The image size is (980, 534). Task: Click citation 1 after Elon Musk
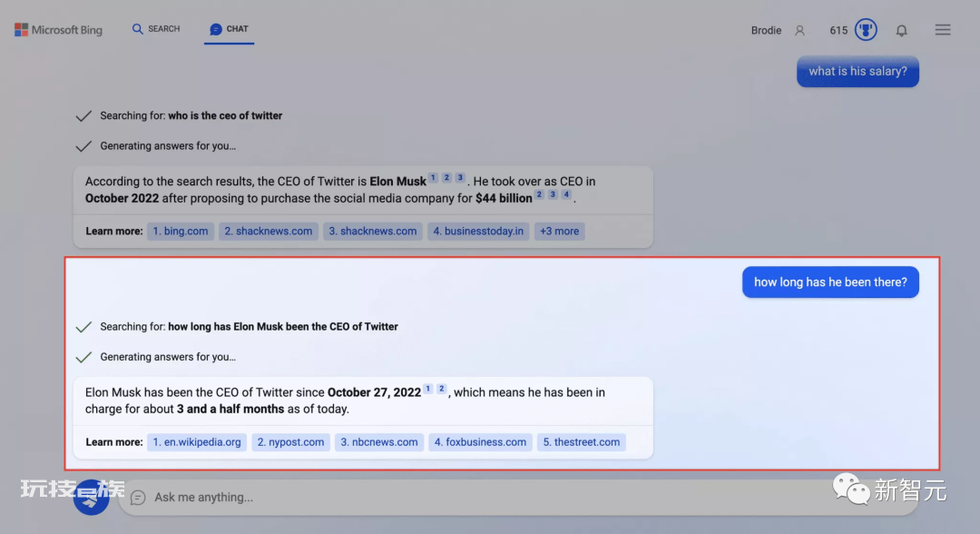click(433, 178)
